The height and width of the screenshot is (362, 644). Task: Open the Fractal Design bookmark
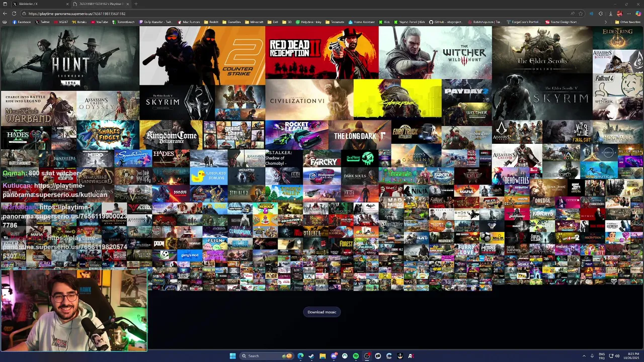562,22
